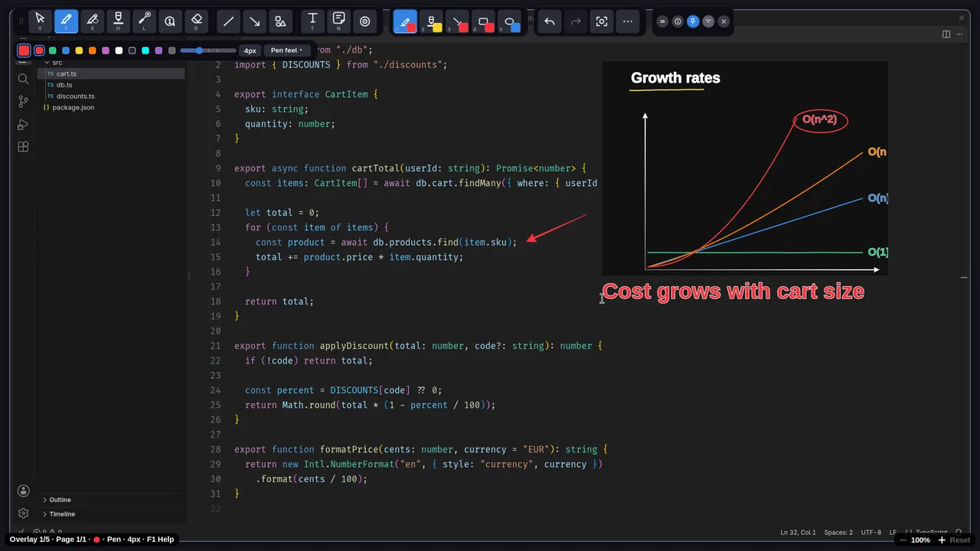The height and width of the screenshot is (551, 980).
Task: Open the Pen feel dropdown
Action: [286, 51]
